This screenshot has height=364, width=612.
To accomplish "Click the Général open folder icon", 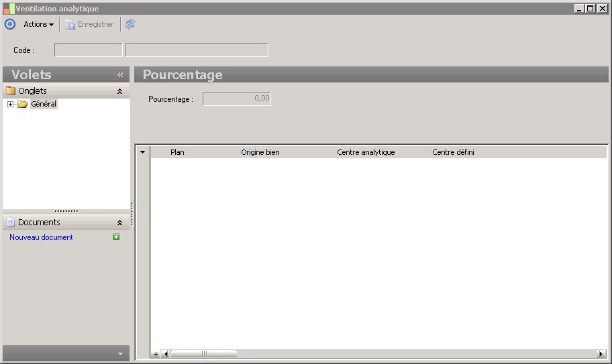I will tap(23, 104).
